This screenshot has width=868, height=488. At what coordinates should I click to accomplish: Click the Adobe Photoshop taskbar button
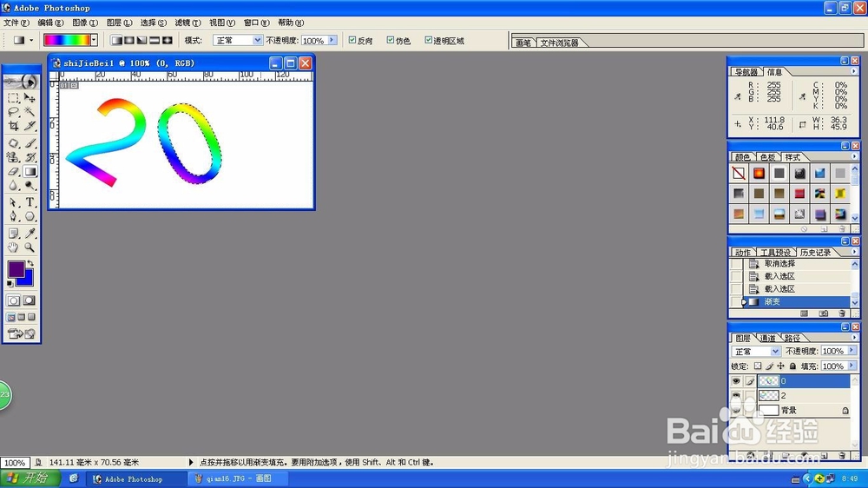tap(135, 478)
